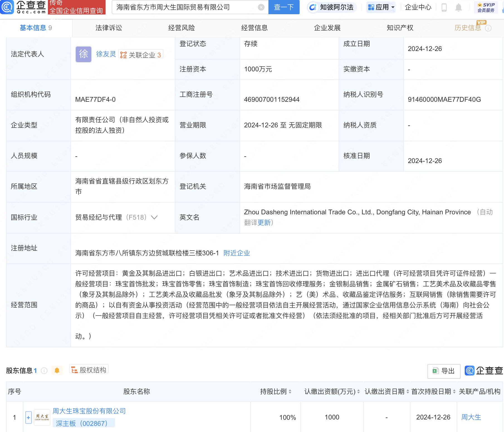Click the 周大生 company logo thumbnail
The image size is (504, 432).
click(x=42, y=417)
